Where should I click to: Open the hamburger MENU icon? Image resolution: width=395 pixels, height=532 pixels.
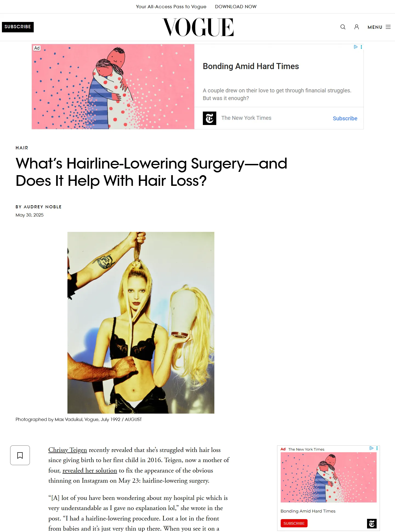click(388, 27)
